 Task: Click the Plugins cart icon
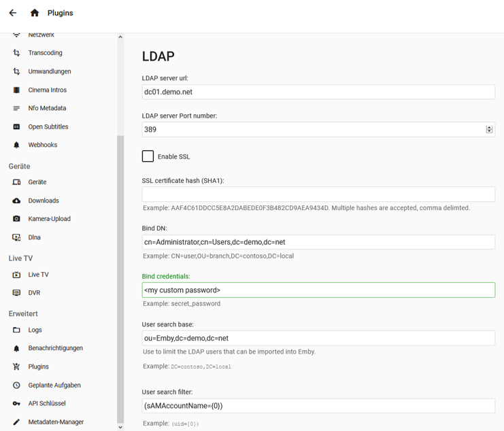(16, 366)
